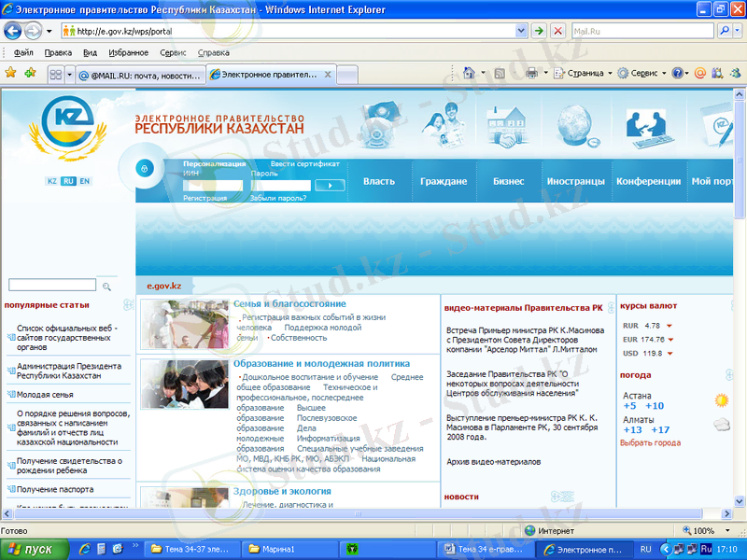Click the RSS feeds icon

pos(500,74)
